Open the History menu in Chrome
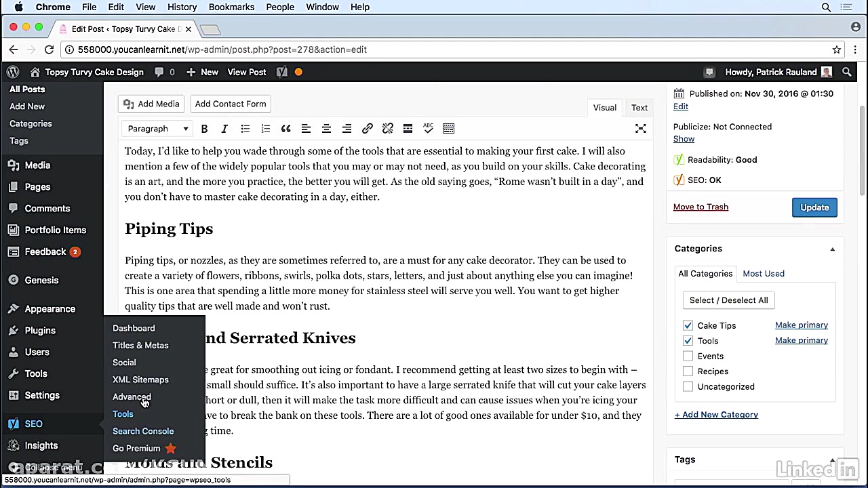This screenshot has height=488, width=868. coord(182,7)
